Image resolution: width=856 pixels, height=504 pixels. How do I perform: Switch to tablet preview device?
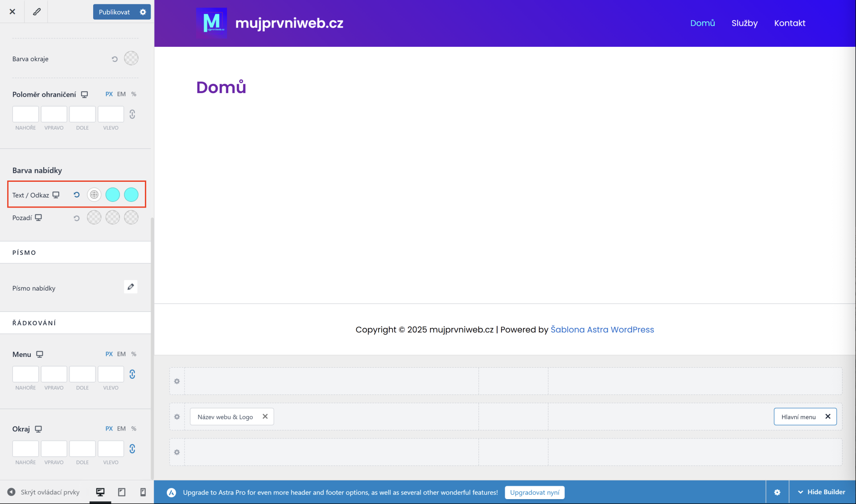tap(122, 492)
